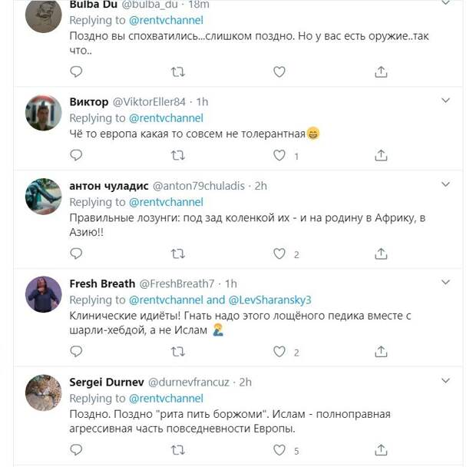This screenshot has height=467, width=476.
Task: Expand антон чуладис tweet options chevron
Action: coord(445,185)
